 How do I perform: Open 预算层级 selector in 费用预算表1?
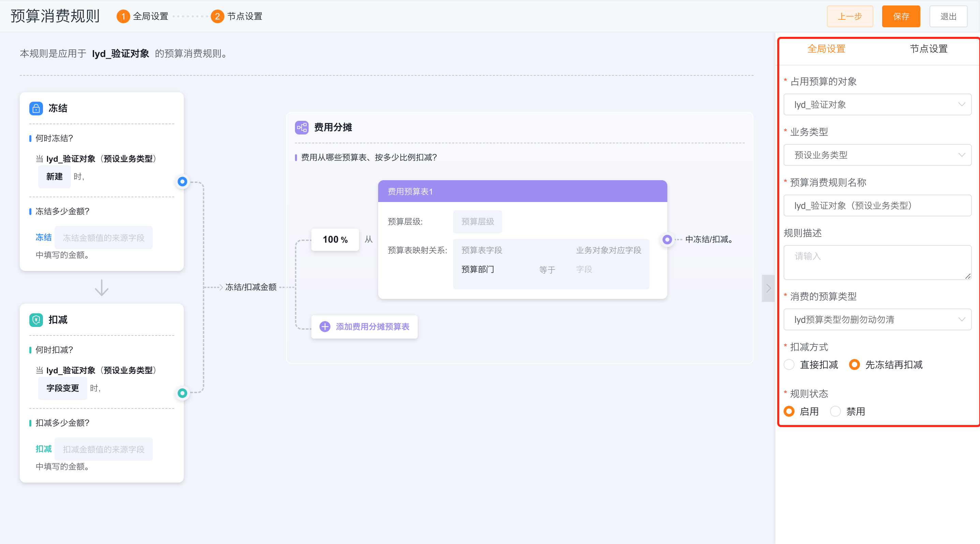pos(477,221)
